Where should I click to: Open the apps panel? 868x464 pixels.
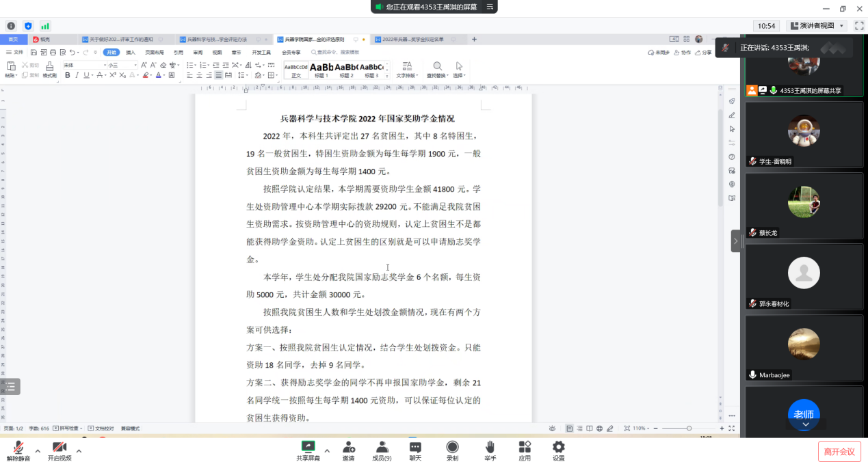point(525,449)
